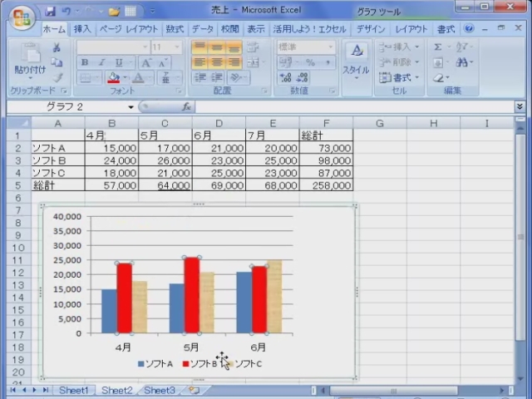532x399 pixels.
Task: Click the Cut scissors icon
Action: pos(57,48)
